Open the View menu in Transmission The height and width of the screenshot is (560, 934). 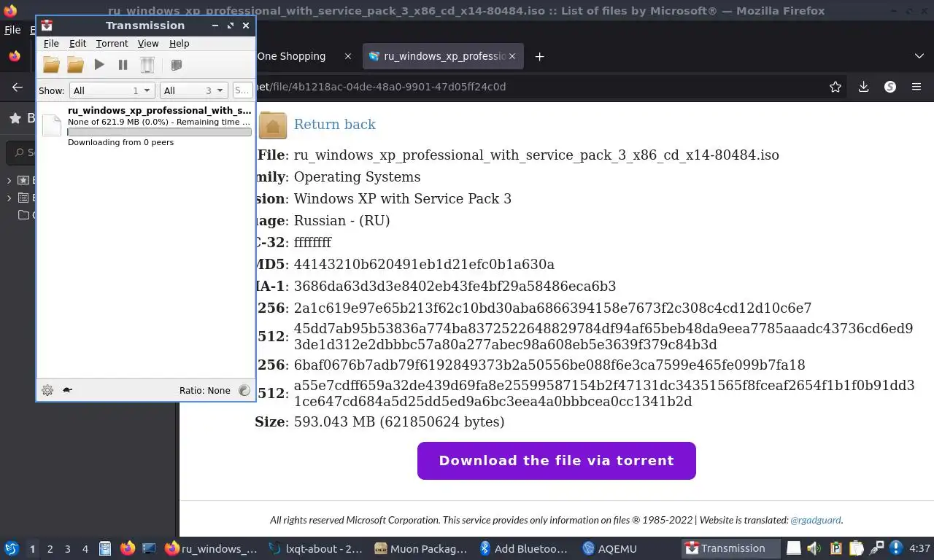click(x=148, y=44)
